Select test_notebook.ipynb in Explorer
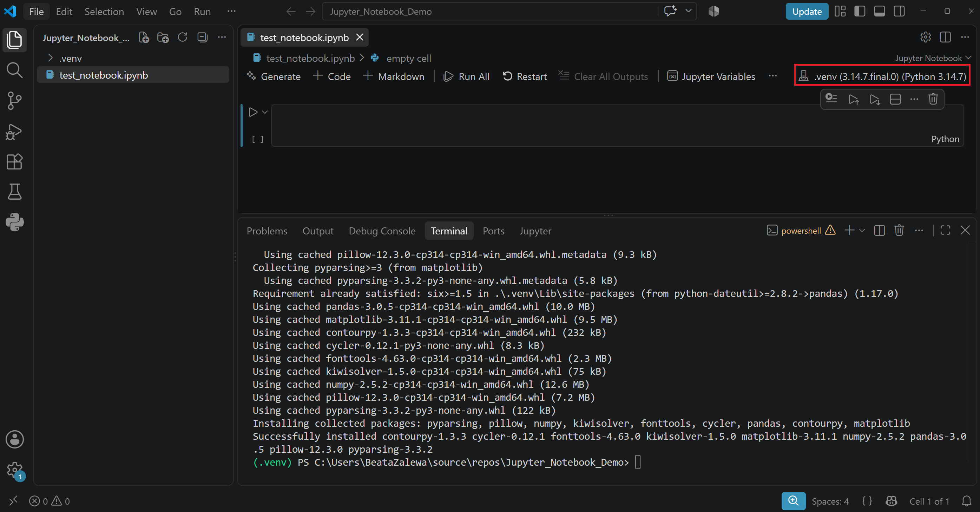This screenshot has height=512, width=980. tap(133, 75)
